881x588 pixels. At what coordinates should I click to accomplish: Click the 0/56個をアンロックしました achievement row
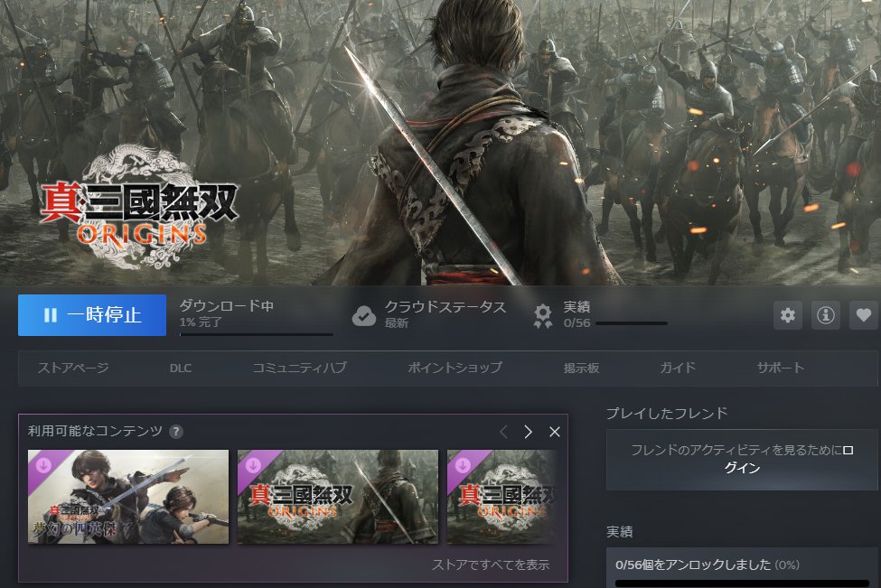point(742,568)
